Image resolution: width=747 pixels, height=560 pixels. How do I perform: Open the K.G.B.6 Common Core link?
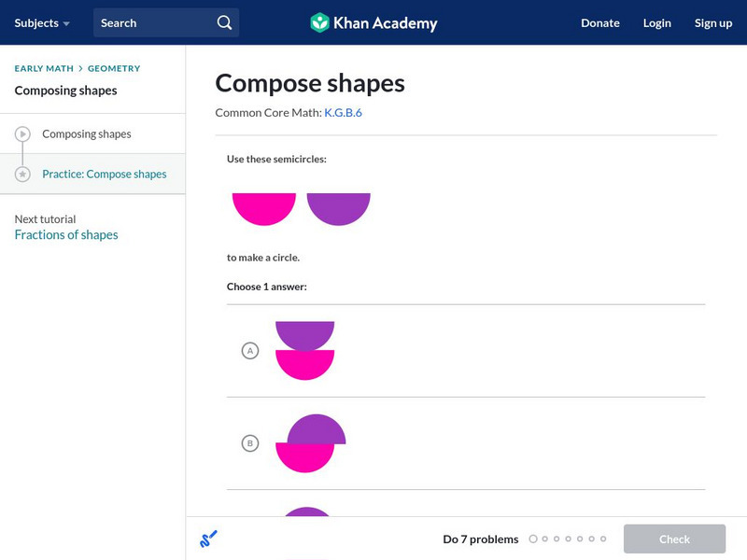(343, 112)
